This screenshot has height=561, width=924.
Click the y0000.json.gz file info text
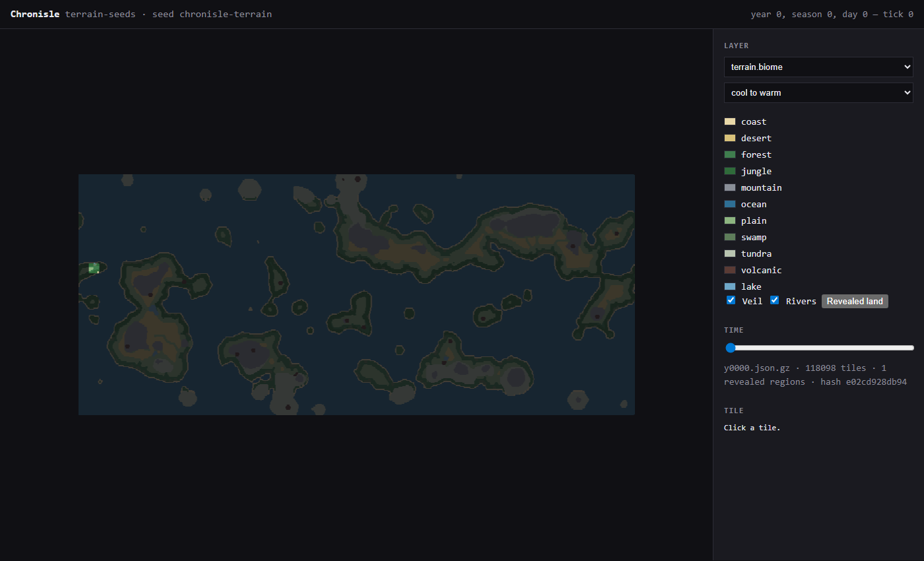pyautogui.click(x=757, y=368)
